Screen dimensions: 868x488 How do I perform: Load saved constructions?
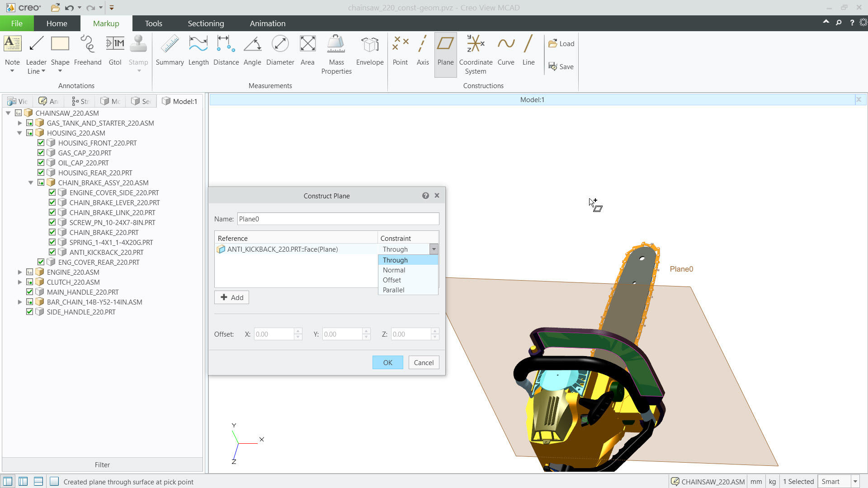point(561,44)
